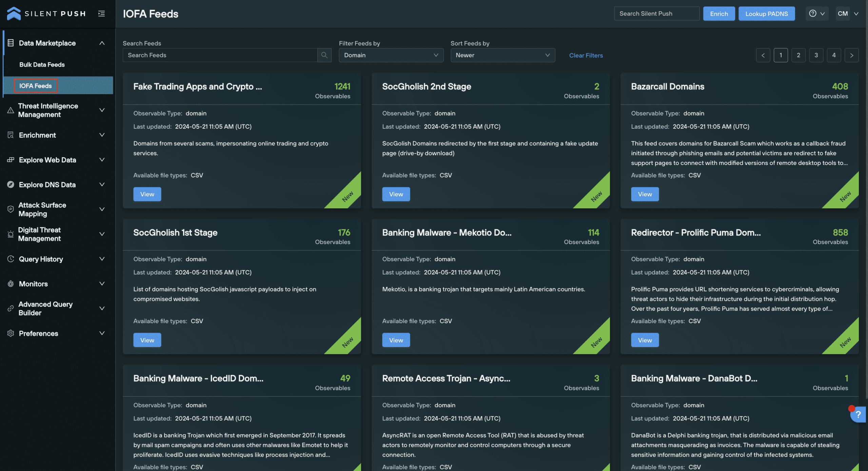This screenshot has height=471, width=868.
Task: View the SocGholish 2nd Stage feed
Action: coord(396,194)
